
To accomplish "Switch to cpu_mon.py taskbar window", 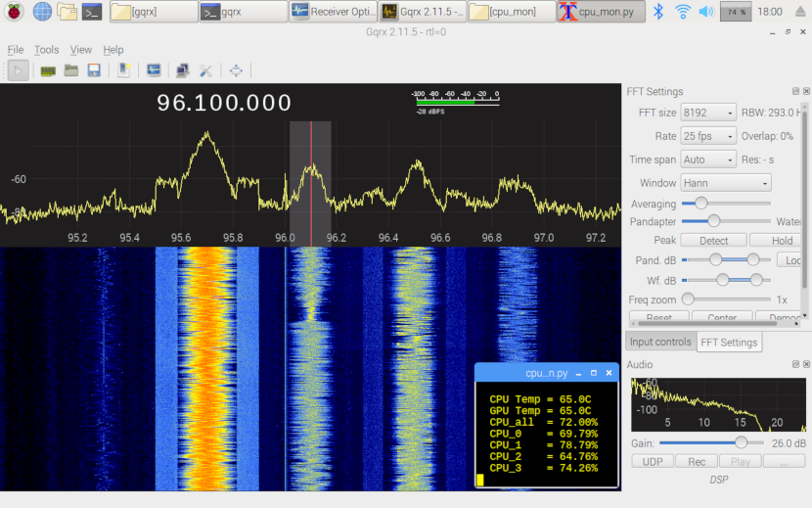I will (x=601, y=12).
